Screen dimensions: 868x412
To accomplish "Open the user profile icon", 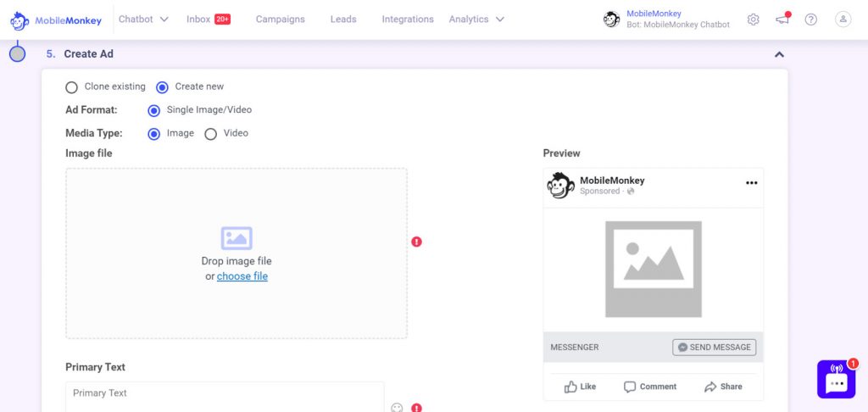I will click(x=843, y=19).
